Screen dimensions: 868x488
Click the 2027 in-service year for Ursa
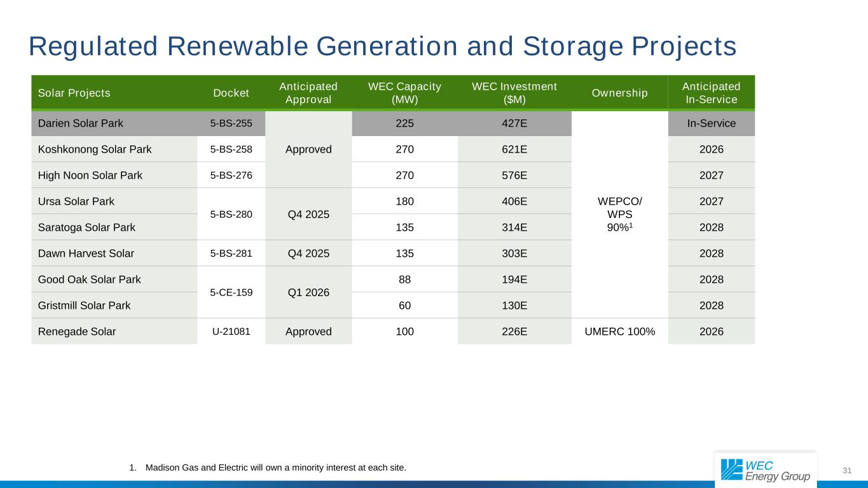(711, 201)
